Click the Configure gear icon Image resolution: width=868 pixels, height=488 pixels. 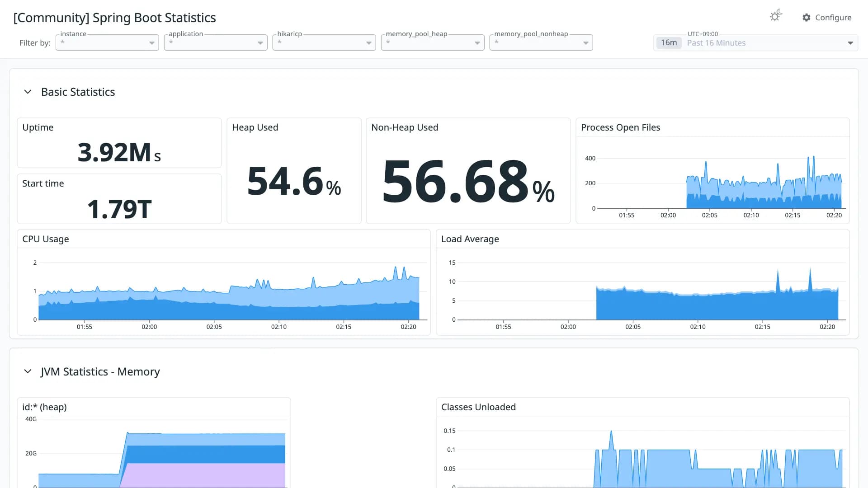pos(807,17)
